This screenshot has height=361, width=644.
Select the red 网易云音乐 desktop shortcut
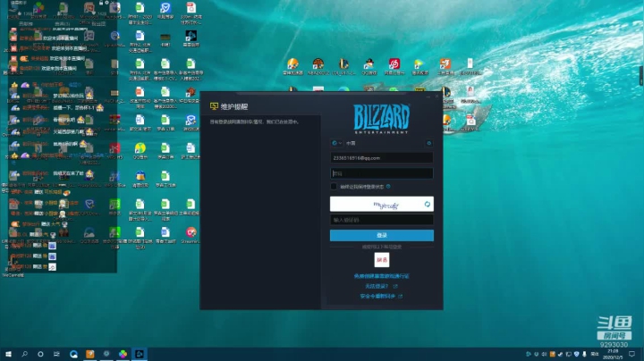(394, 66)
